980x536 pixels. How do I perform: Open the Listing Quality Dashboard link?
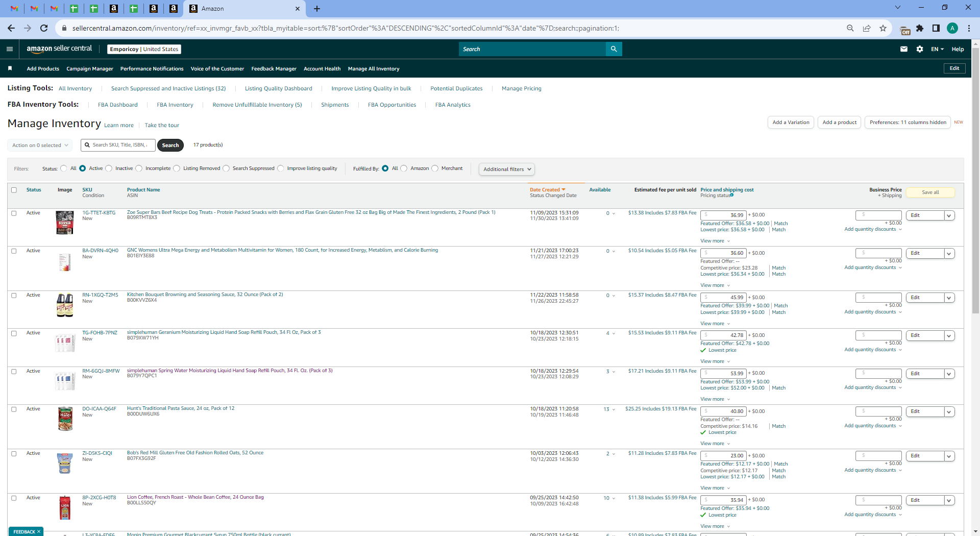279,88
